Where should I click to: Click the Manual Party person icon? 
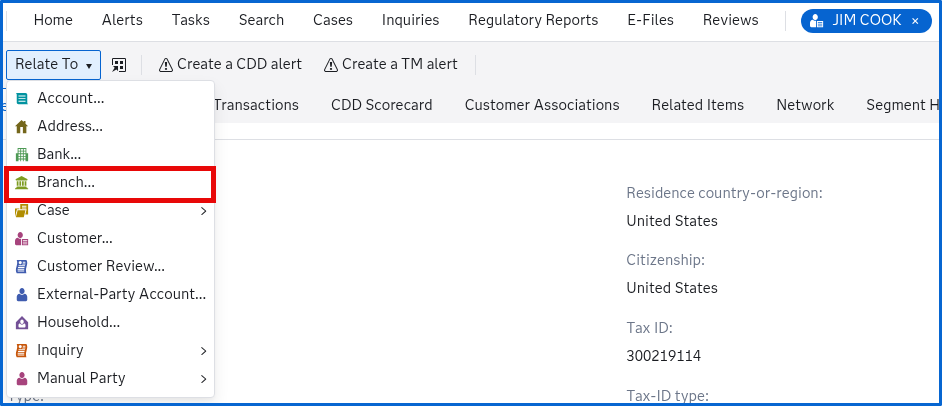(22, 378)
